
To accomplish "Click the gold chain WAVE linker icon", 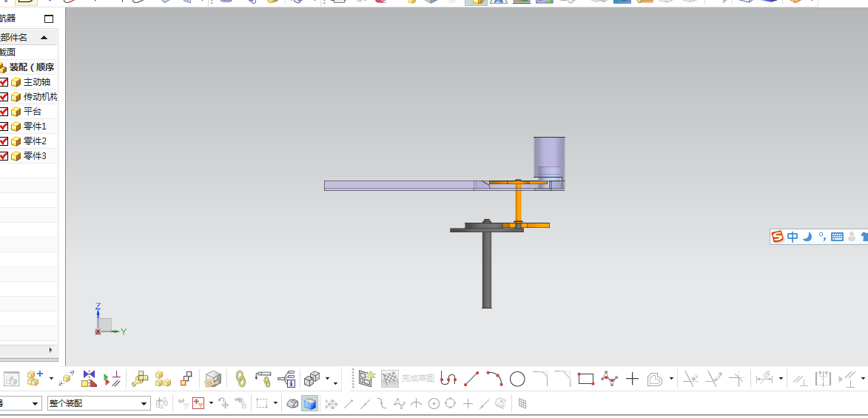I will pyautogui.click(x=240, y=379).
